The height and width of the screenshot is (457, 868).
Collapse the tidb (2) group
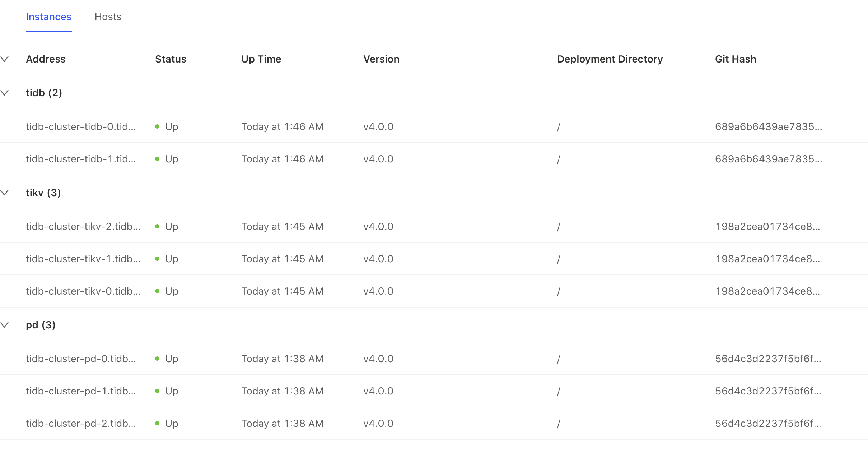tap(5, 93)
